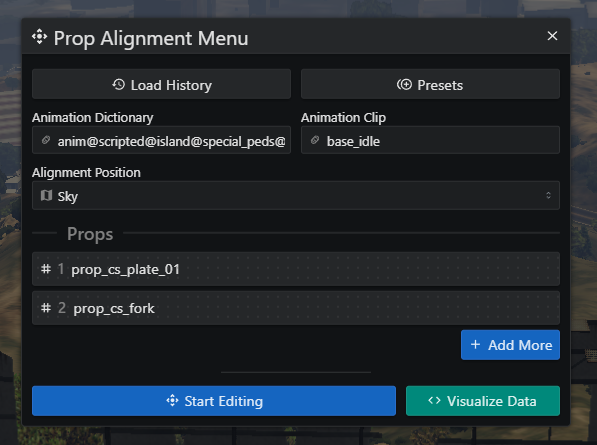Screen dimensions: 597x445
Task: Close the Prop Alignment Menu
Action: click(x=552, y=36)
